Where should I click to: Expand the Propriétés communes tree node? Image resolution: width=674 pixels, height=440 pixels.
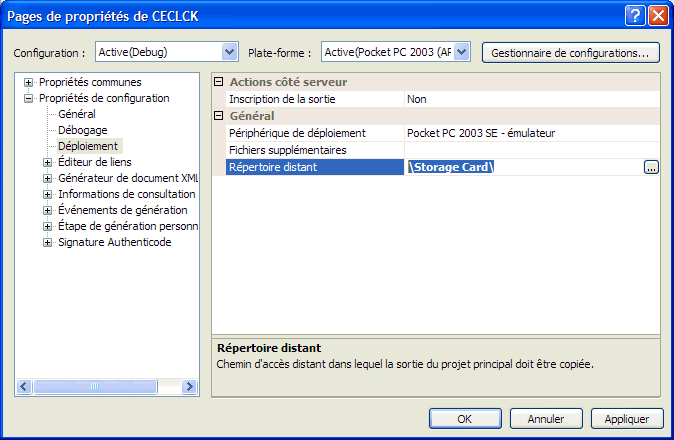[29, 82]
